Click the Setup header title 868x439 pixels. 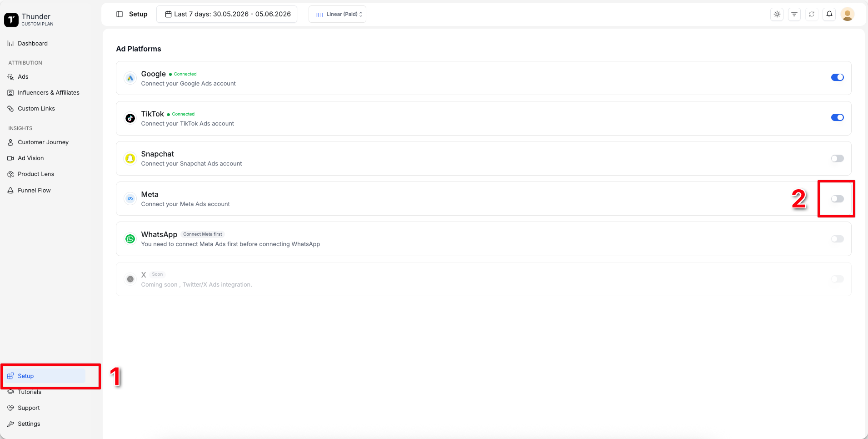tap(138, 14)
